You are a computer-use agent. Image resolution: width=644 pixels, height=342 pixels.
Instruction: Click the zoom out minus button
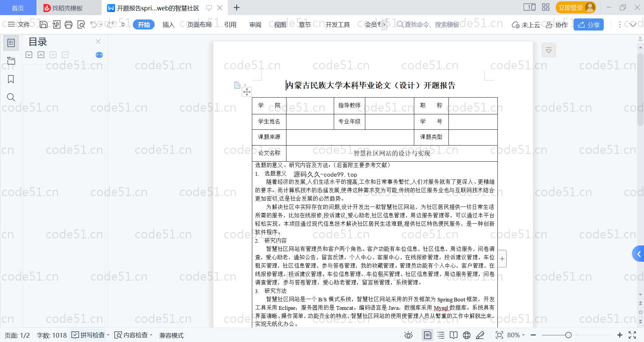[533, 335]
